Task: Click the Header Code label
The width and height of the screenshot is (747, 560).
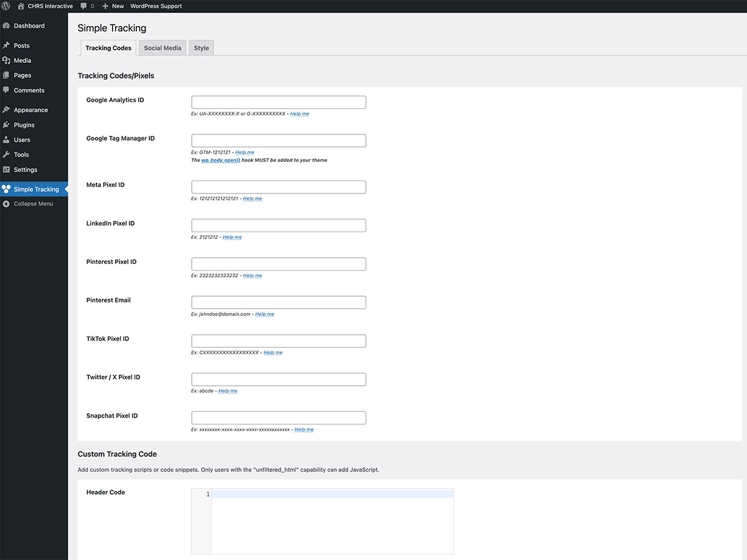Action: tap(106, 492)
